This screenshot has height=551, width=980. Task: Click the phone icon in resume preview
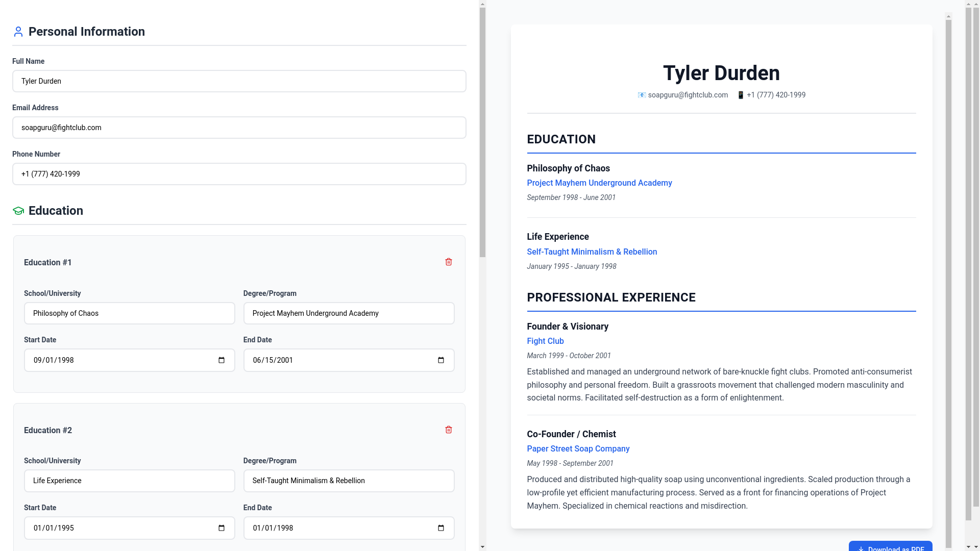point(741,95)
